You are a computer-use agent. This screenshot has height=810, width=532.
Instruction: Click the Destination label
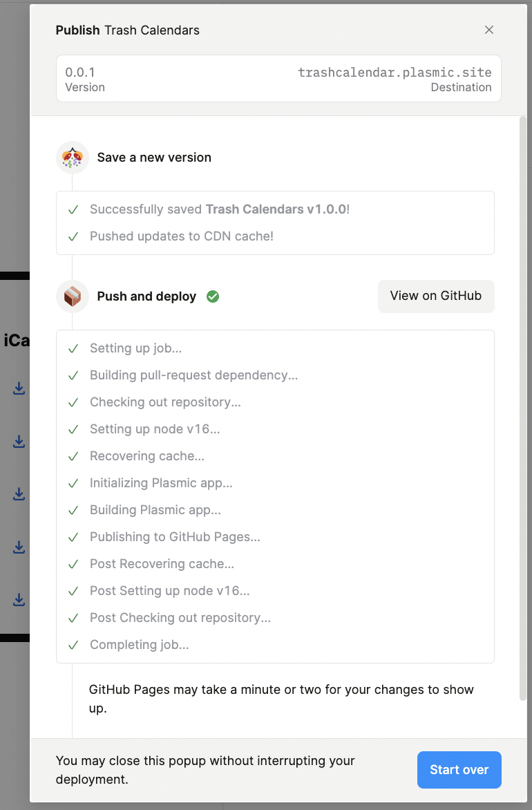click(462, 87)
